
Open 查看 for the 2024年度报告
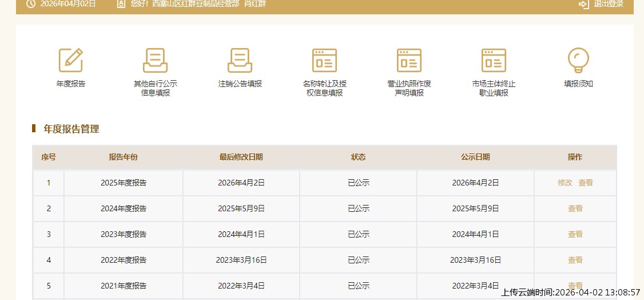tap(575, 208)
